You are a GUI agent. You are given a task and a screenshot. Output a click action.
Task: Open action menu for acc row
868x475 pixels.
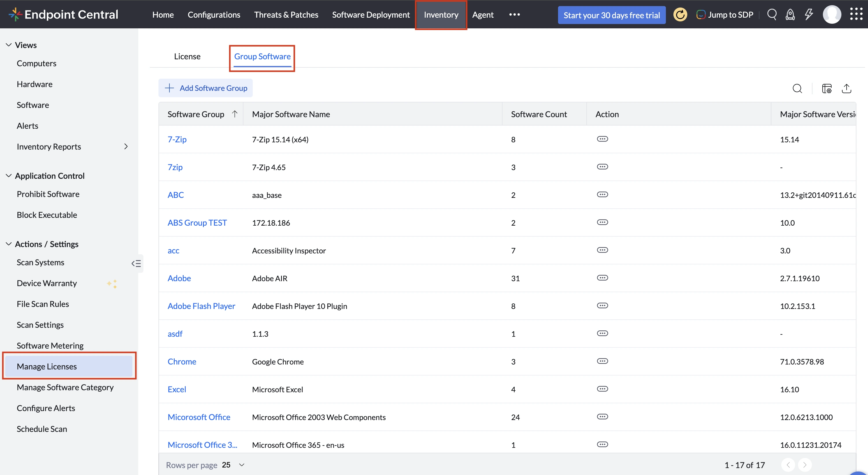602,250
